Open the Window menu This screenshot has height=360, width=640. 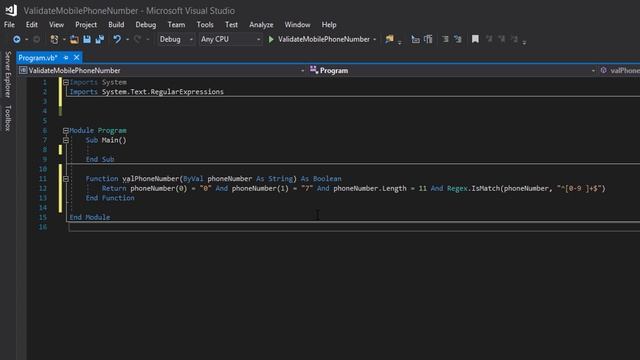(x=298, y=24)
